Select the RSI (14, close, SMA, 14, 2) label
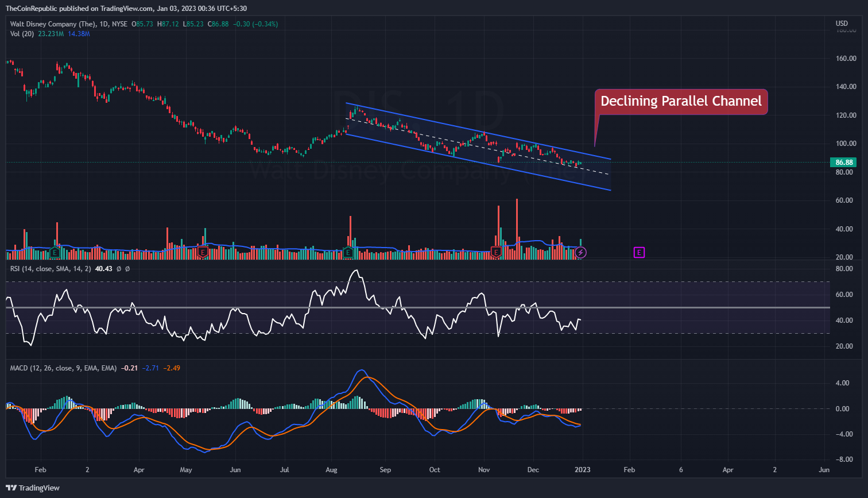 click(51, 269)
